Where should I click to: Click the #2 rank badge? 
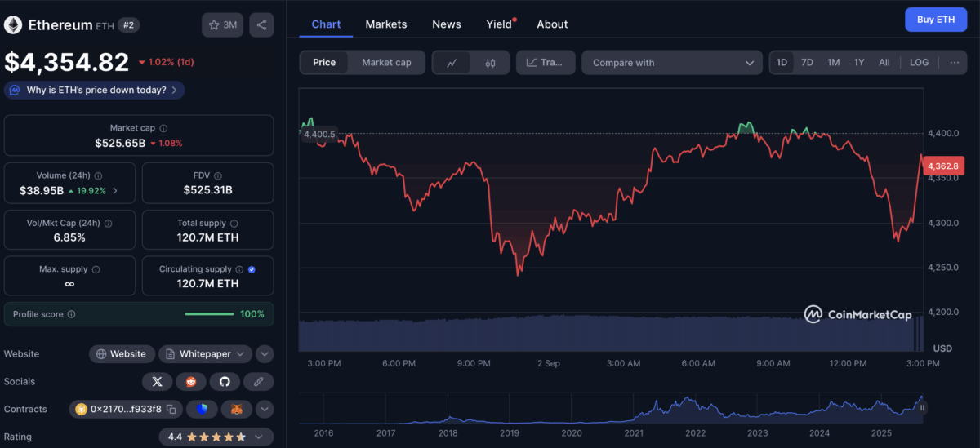coord(129,25)
